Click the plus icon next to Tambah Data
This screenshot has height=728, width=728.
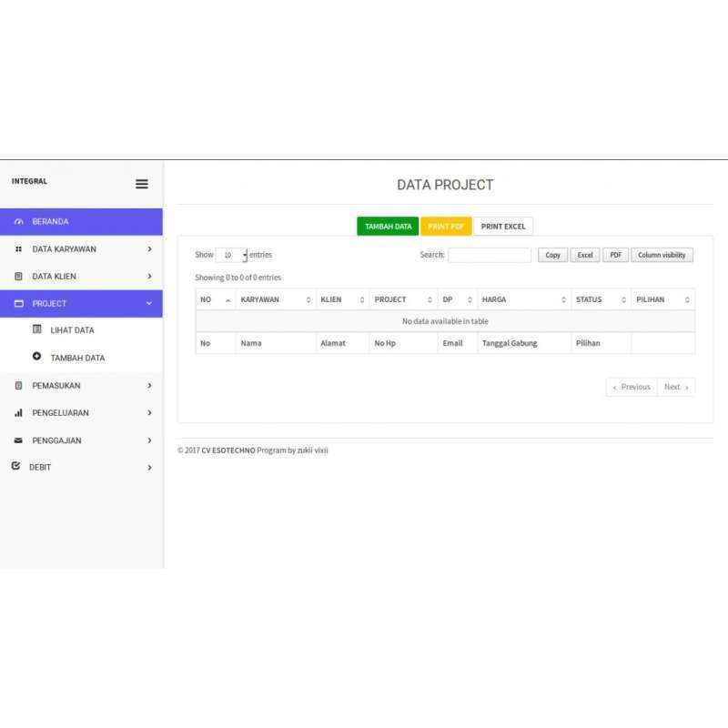37,356
